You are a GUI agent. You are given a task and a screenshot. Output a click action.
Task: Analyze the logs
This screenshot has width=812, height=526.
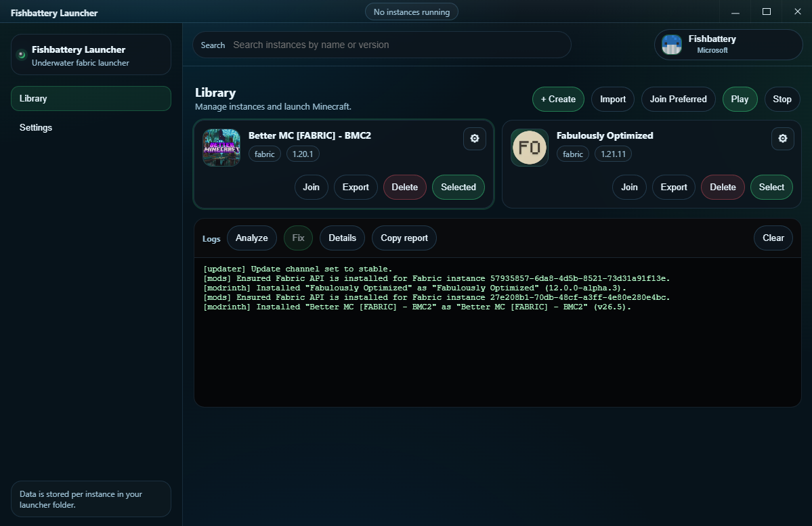pos(251,238)
